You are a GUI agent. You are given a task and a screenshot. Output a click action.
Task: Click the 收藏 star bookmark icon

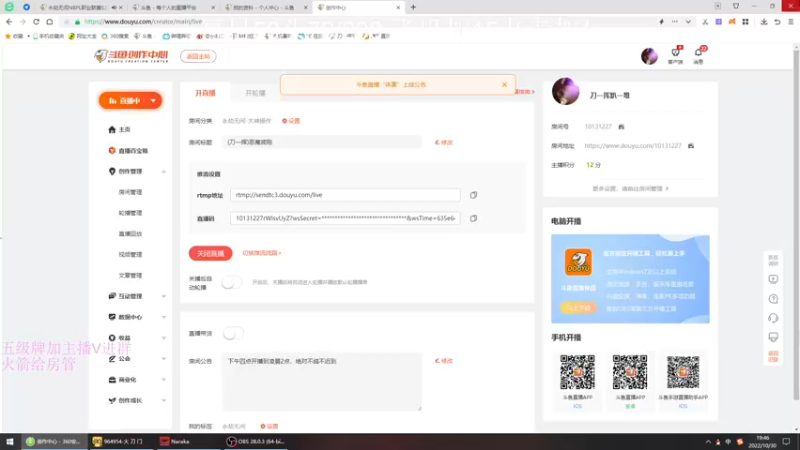pyautogui.click(x=8, y=36)
